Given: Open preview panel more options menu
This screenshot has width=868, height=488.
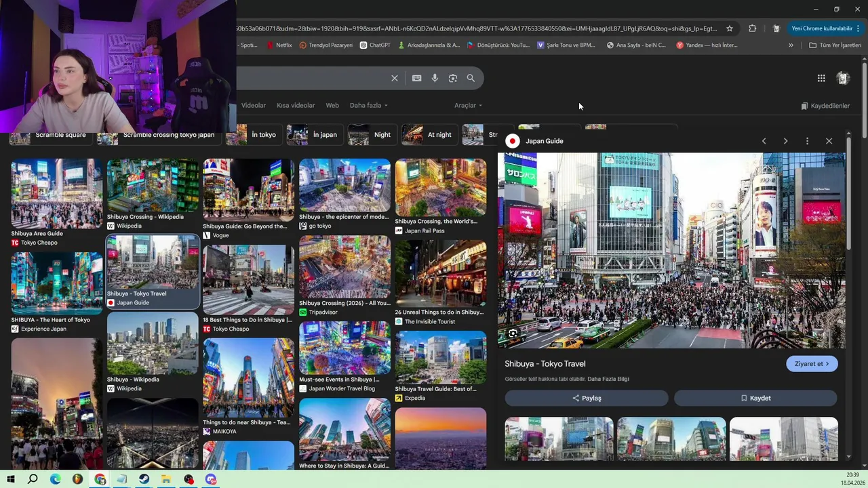Looking at the screenshot, I should click(x=807, y=141).
